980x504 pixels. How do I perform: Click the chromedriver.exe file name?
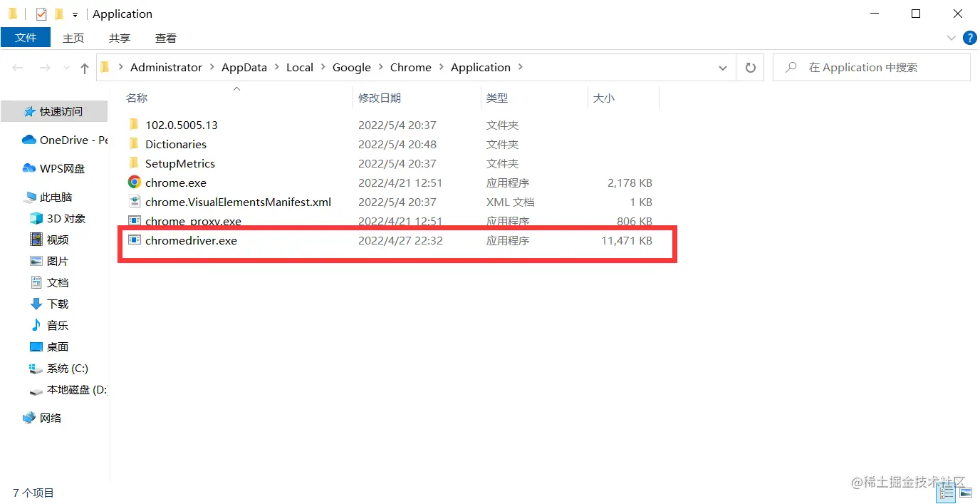191,240
